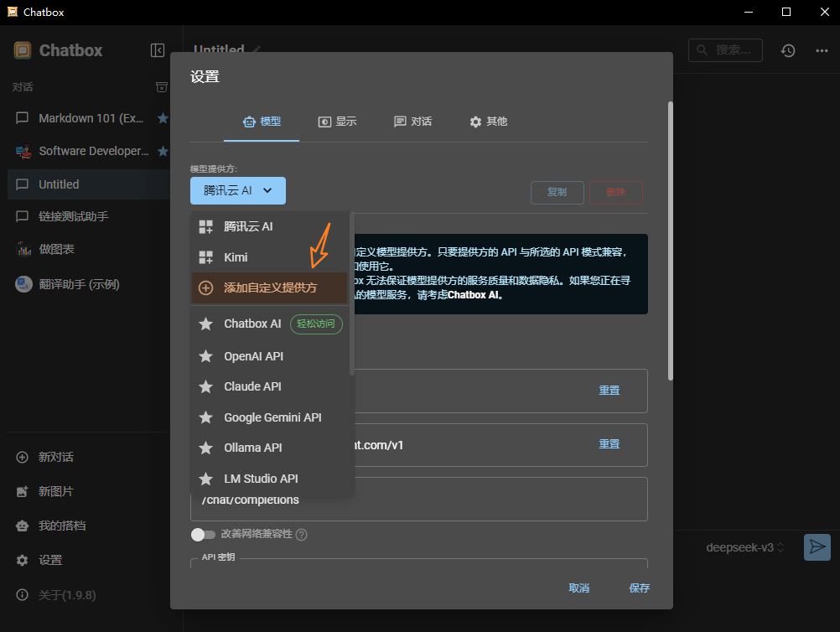Choose 添加自定义提供方 in the list
Image resolution: width=840 pixels, height=632 pixels.
(x=270, y=288)
